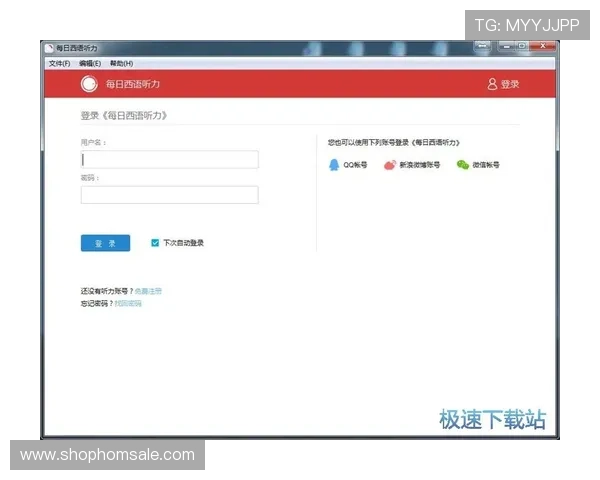The height and width of the screenshot is (480, 600).
Task: Sign in with the QQ penguin icon
Action: pos(334,165)
